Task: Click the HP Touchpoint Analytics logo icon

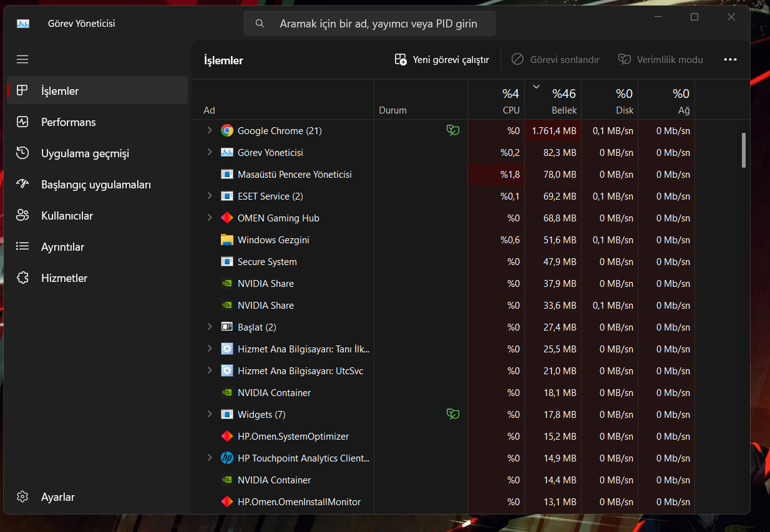Action: (227, 458)
